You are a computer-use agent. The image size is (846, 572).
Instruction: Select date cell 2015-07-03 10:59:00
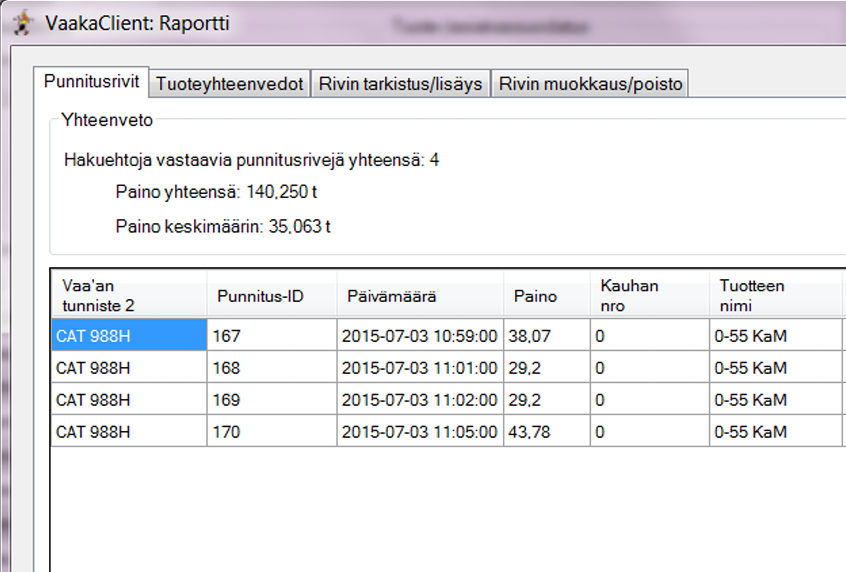420,335
